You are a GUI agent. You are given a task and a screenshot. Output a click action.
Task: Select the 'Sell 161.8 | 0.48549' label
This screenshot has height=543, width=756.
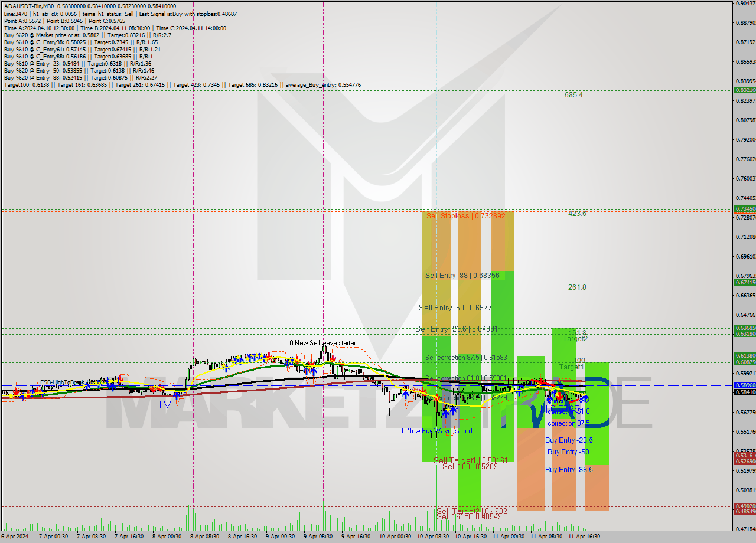pyautogui.click(x=470, y=516)
